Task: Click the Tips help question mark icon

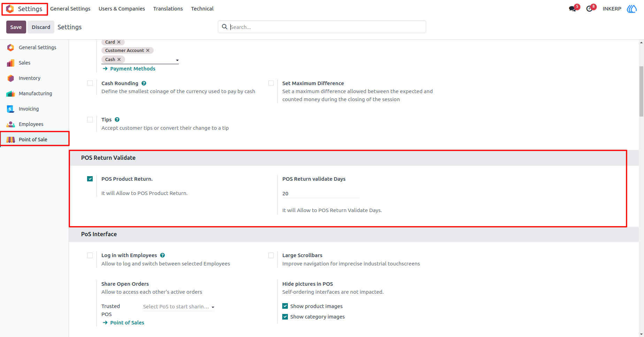Action: (117, 120)
